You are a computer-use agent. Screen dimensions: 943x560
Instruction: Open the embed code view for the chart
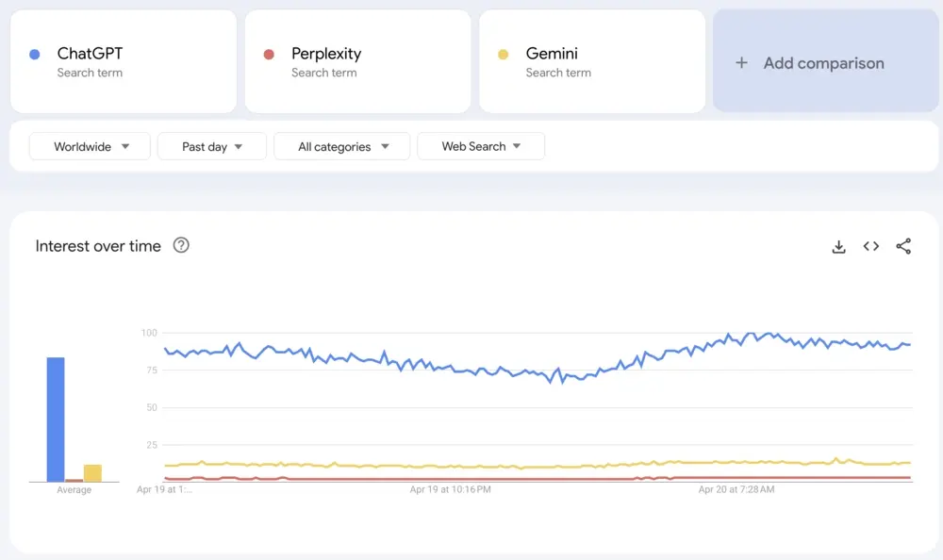pos(870,246)
